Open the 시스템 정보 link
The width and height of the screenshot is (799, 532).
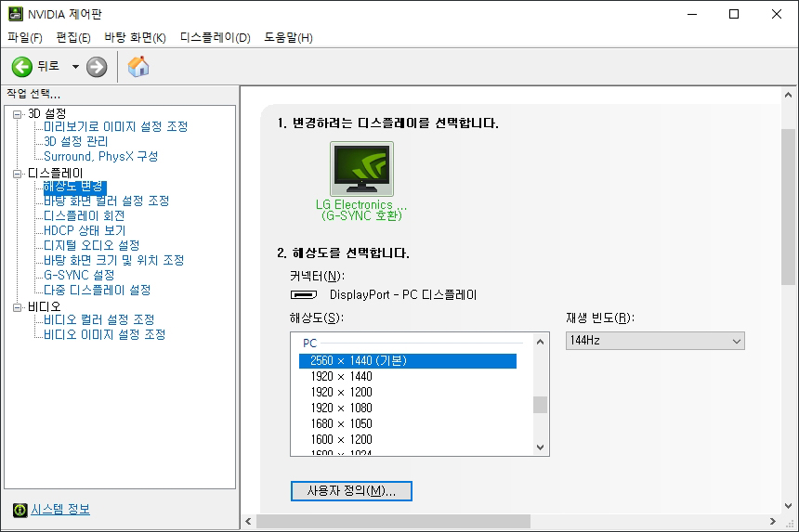(60, 509)
